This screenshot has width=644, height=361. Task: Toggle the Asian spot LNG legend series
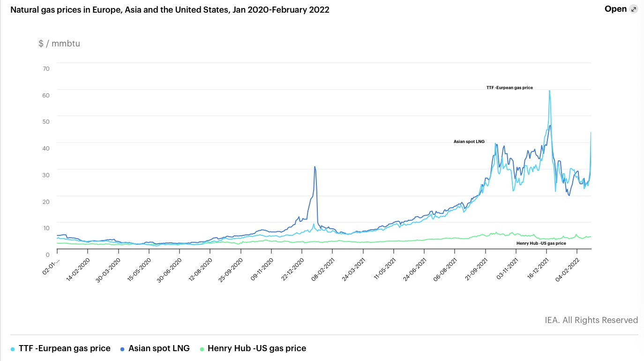pos(159,348)
